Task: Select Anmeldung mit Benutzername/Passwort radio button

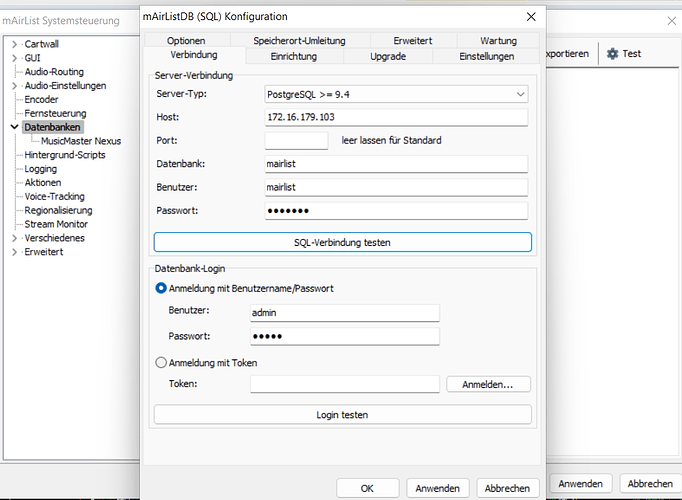Action: [x=161, y=288]
